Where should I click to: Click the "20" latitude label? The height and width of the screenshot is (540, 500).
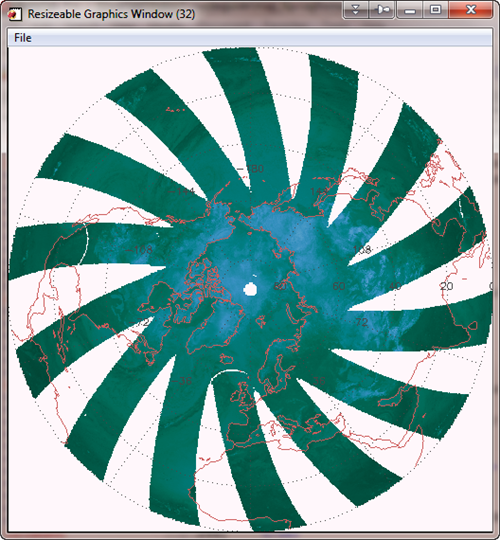pos(447,286)
